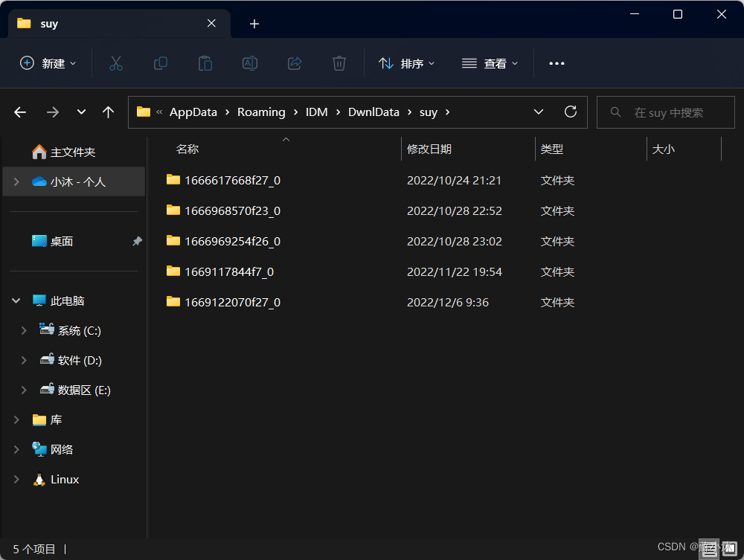744x560 pixels.
Task: Click date 2022/10/24 21:21
Action: point(454,180)
